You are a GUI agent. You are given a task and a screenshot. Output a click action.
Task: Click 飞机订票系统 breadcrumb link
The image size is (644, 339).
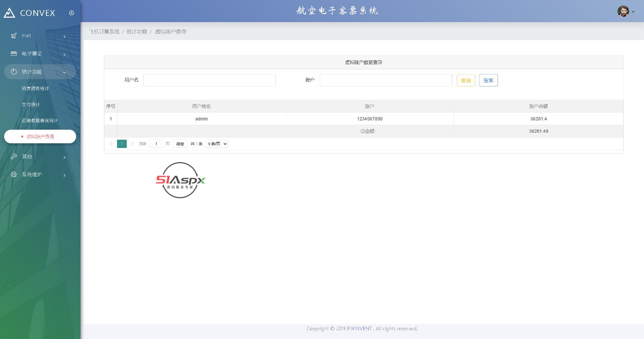point(104,31)
